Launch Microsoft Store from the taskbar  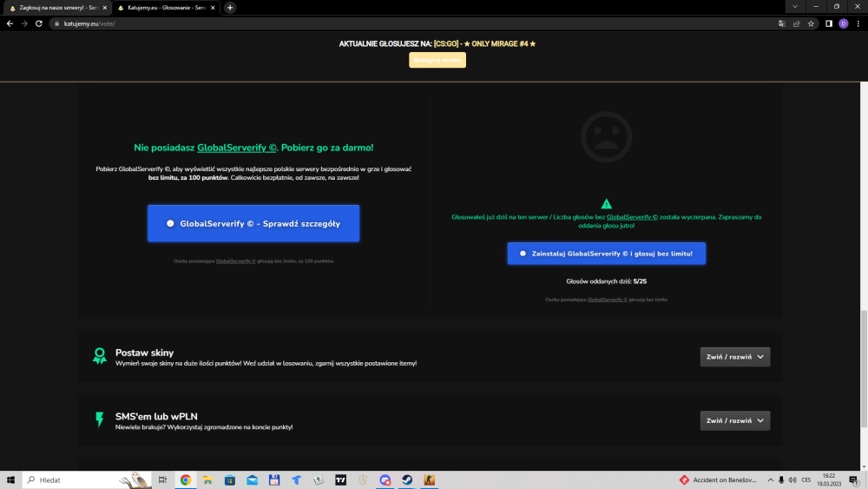tap(230, 480)
